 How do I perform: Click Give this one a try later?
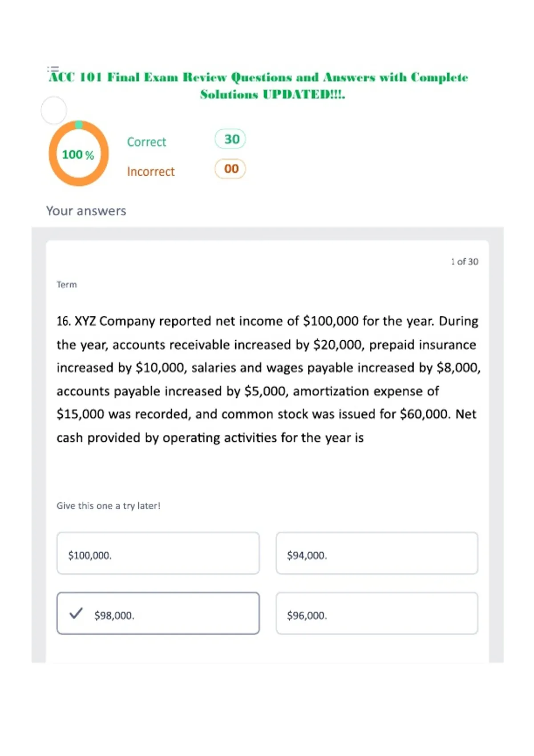point(108,506)
